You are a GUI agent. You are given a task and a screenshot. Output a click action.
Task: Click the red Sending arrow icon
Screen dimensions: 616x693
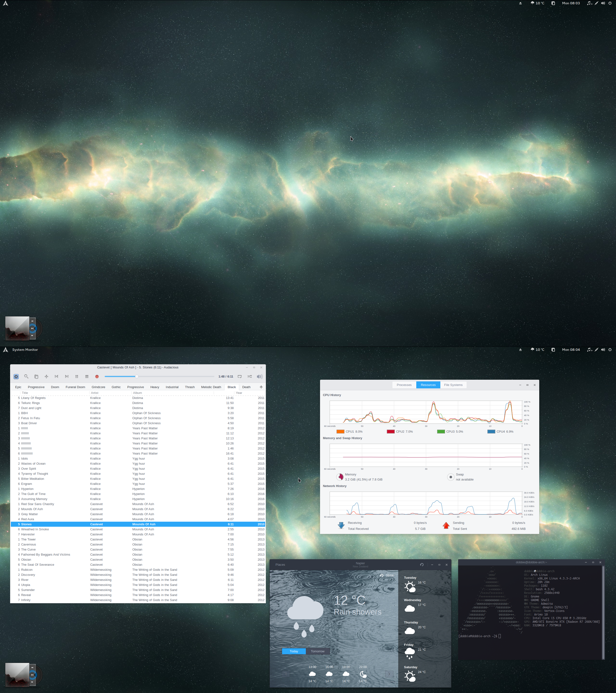point(446,526)
